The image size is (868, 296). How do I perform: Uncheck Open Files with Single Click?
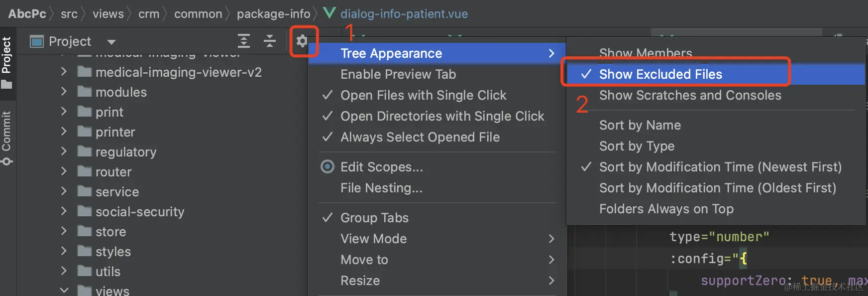point(423,95)
